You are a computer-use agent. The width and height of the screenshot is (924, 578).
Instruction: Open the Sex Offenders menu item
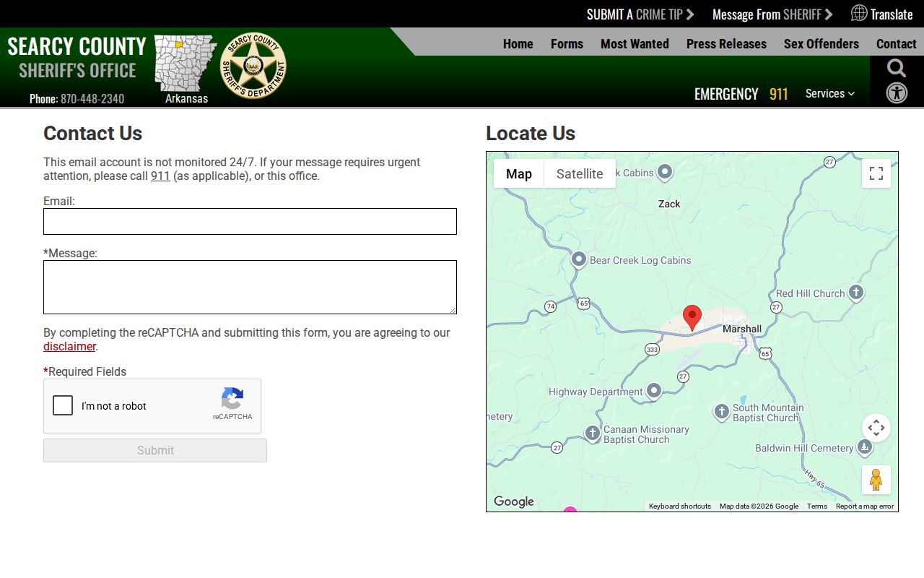(x=821, y=43)
